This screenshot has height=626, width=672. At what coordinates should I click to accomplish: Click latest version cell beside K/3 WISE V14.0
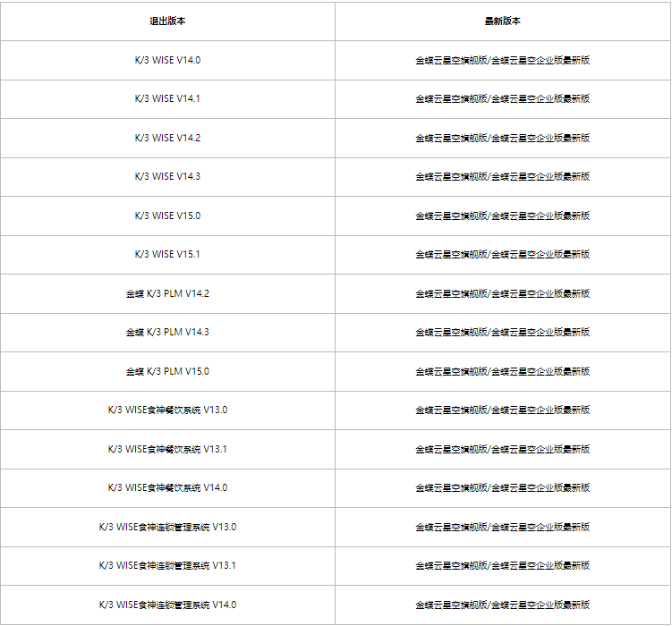click(503, 61)
